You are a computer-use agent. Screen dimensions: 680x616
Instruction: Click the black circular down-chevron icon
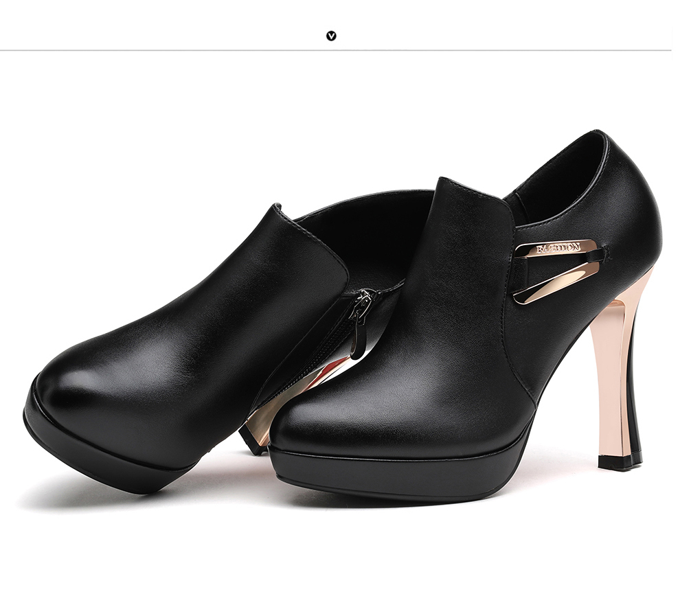point(331,36)
